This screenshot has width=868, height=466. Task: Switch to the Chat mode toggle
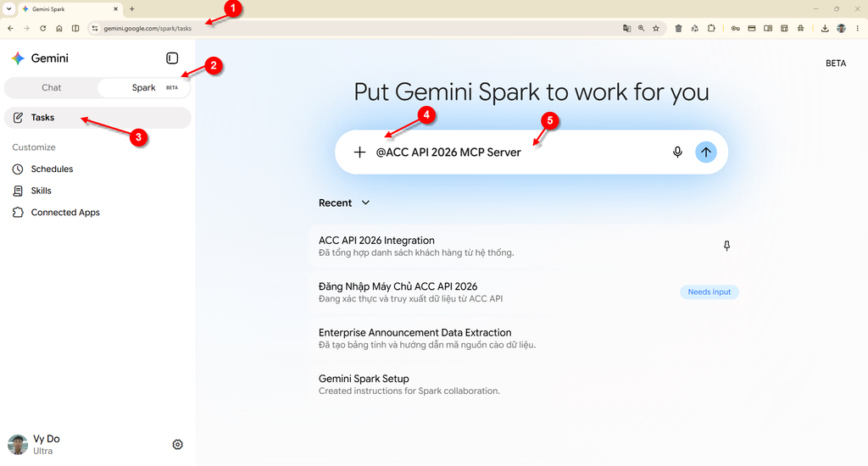pos(51,87)
